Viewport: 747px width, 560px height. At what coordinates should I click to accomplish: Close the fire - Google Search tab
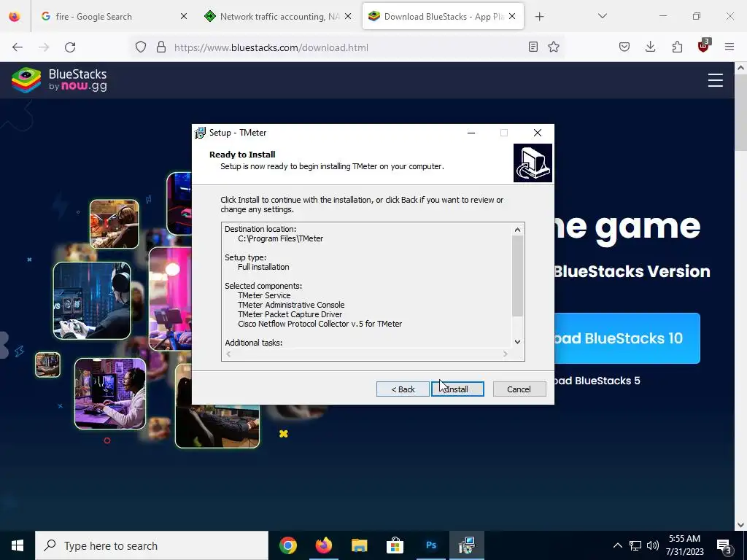click(184, 17)
